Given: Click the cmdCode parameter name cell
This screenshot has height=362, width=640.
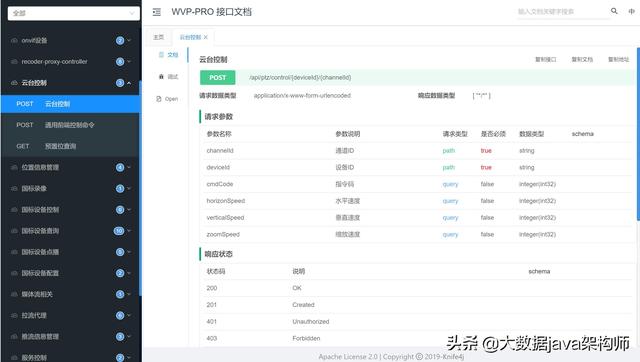Looking at the screenshot, I should (220, 184).
